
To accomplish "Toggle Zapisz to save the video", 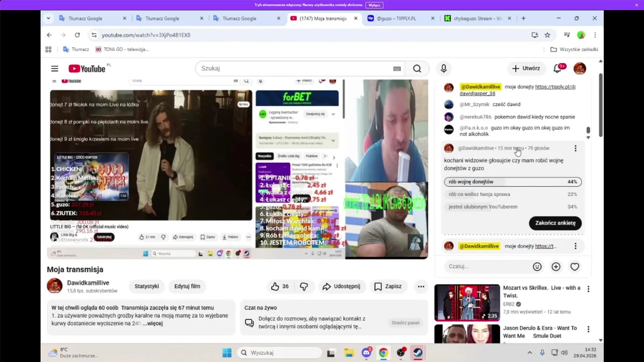I will pos(387,286).
